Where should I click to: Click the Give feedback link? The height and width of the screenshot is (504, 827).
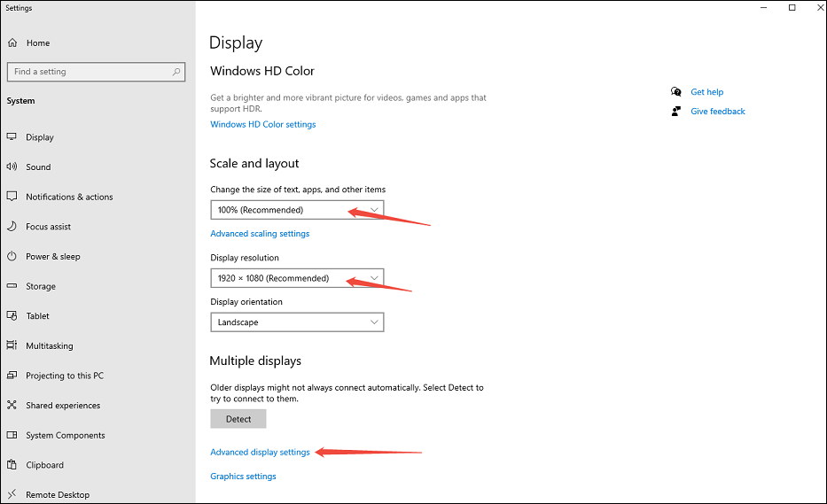(x=718, y=112)
